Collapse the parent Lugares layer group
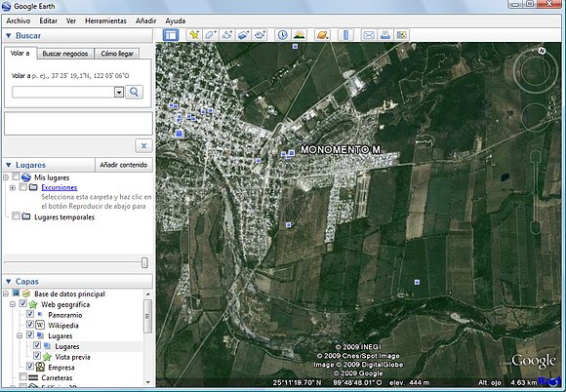This screenshot has width=566, height=392. (x=20, y=336)
